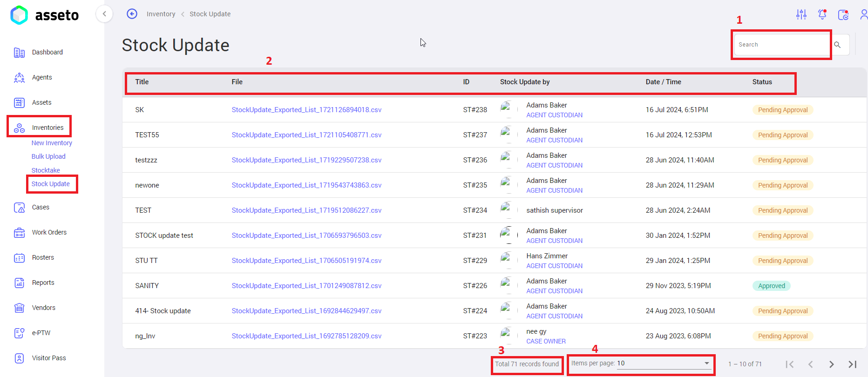
Task: Jump to last page of records
Action: click(x=852, y=364)
